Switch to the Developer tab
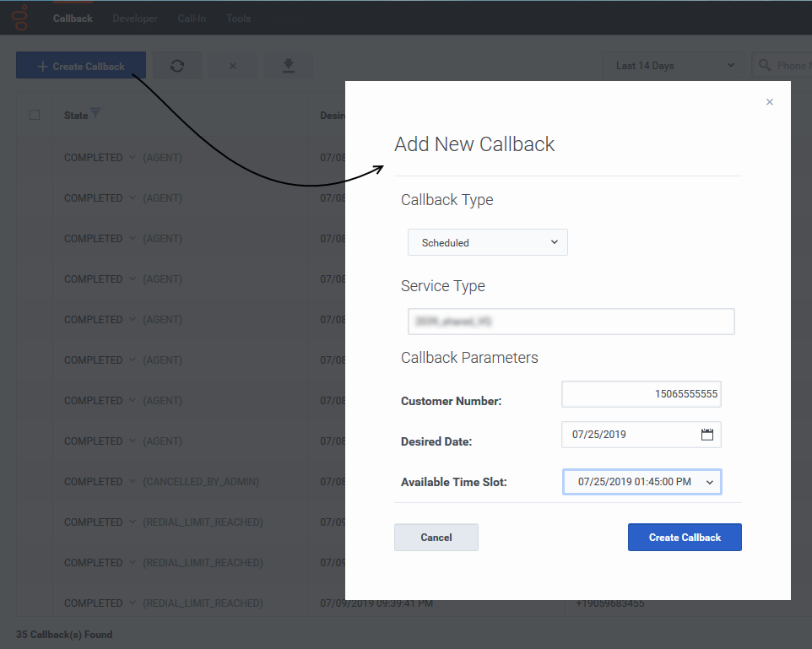Screen dimensions: 812x649 click(x=135, y=19)
